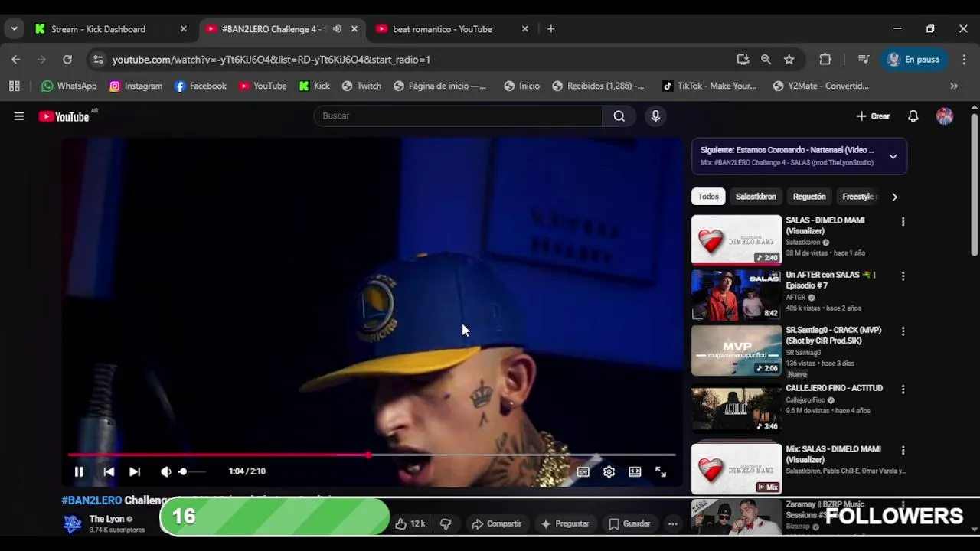980x551 pixels.
Task: Open SR.Santiag0 - CRACK (MVP) video
Action: point(737,350)
